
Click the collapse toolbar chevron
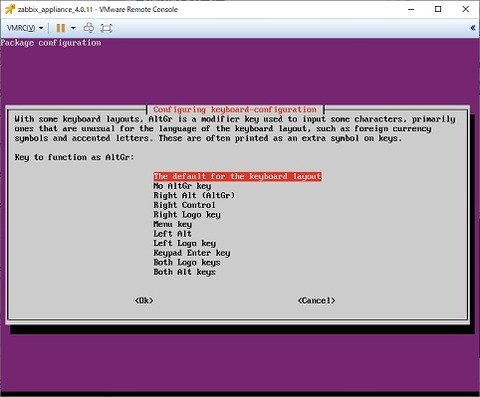point(473,28)
